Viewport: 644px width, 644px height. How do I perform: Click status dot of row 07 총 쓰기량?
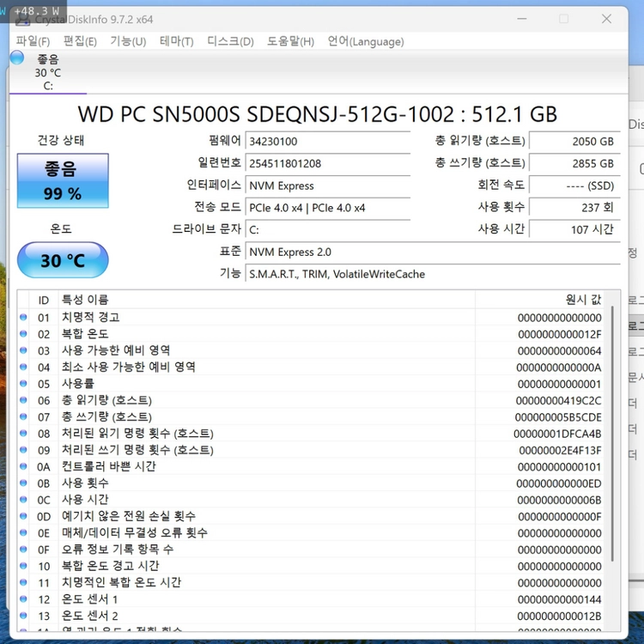coord(23,416)
